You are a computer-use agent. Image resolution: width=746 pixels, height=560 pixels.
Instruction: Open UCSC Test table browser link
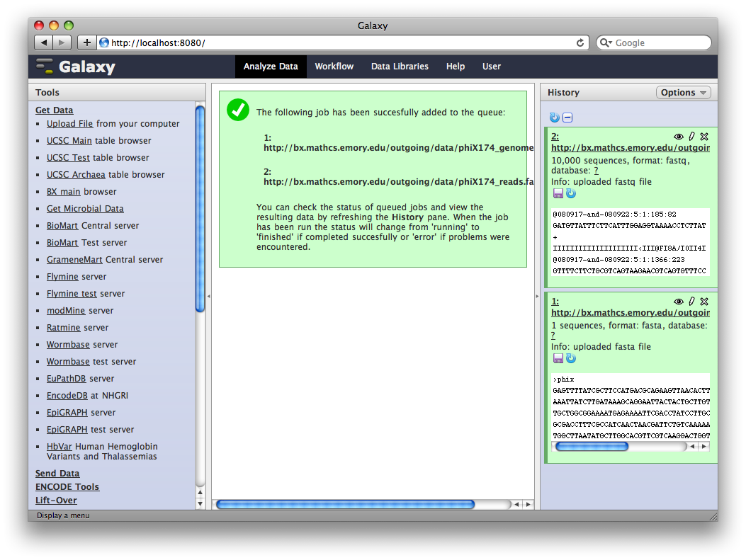68,158
